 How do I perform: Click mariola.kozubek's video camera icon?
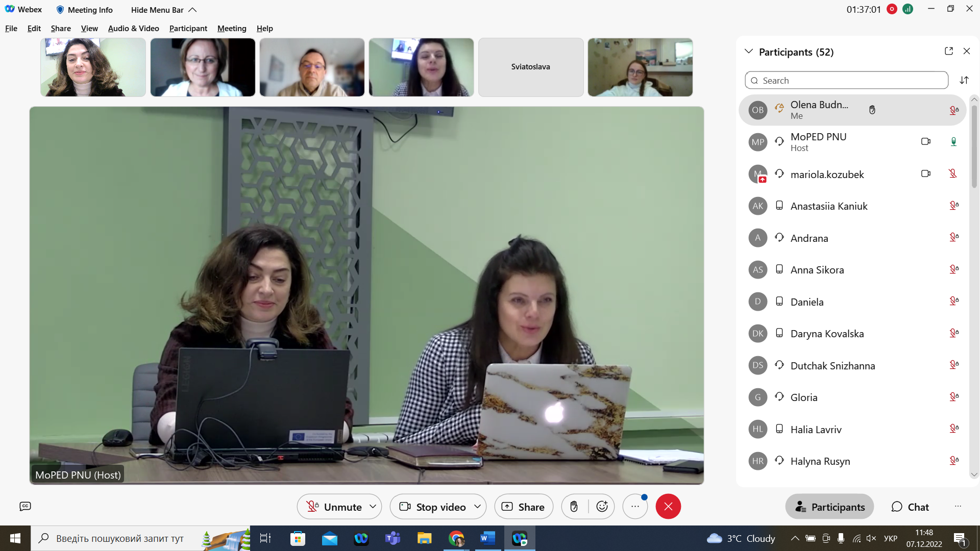tap(926, 174)
